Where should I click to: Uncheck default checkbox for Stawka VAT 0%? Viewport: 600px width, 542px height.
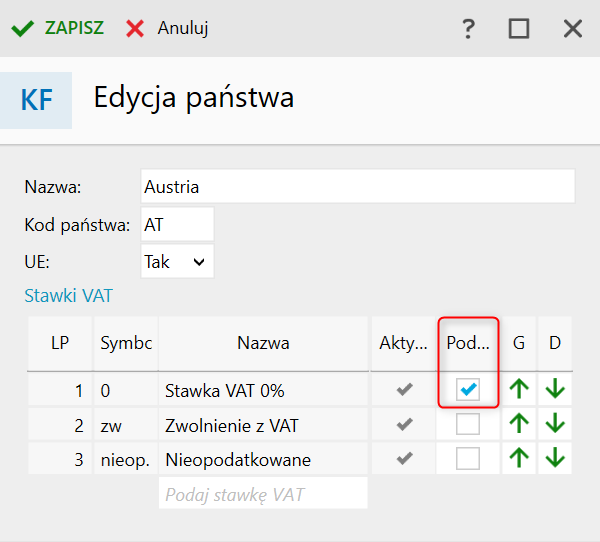[467, 391]
